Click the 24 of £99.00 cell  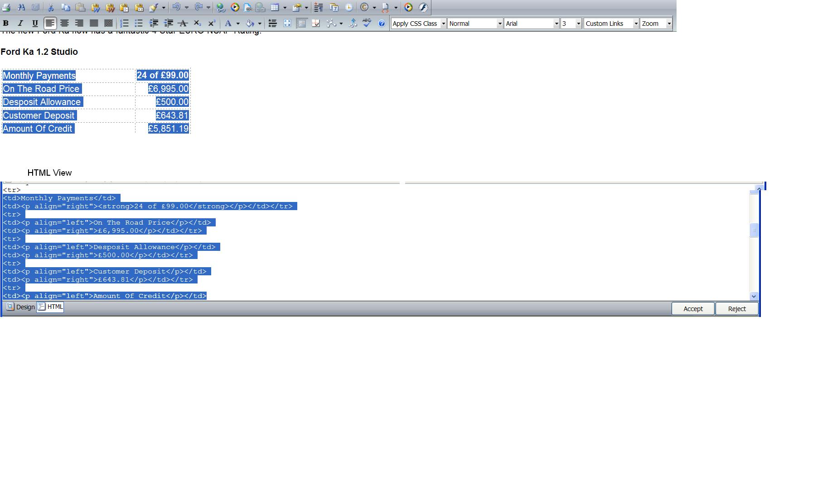163,75
